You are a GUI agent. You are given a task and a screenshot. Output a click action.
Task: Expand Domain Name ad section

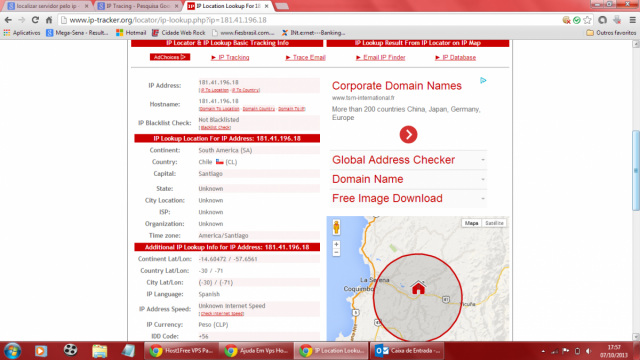click(408, 179)
